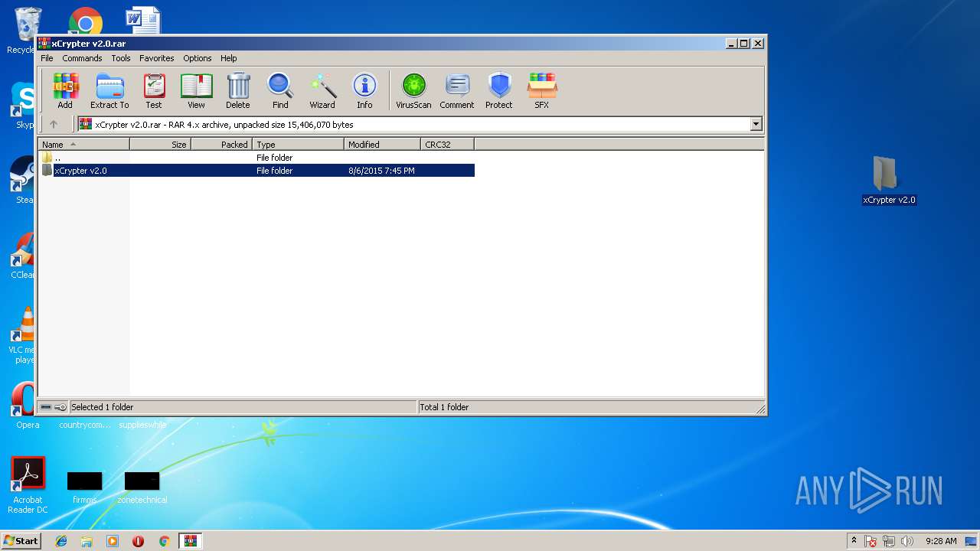Expand the archive path dropdown
The width and height of the screenshot is (980, 551).
click(756, 124)
